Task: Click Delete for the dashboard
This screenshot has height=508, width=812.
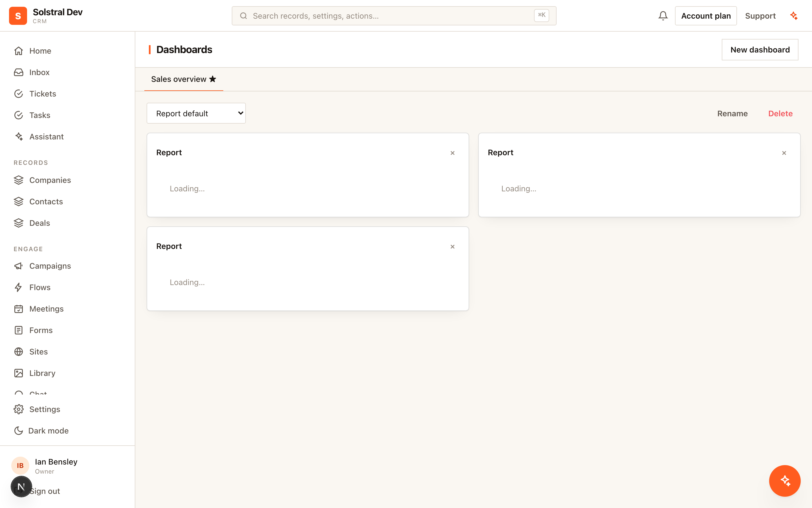Action: click(780, 113)
